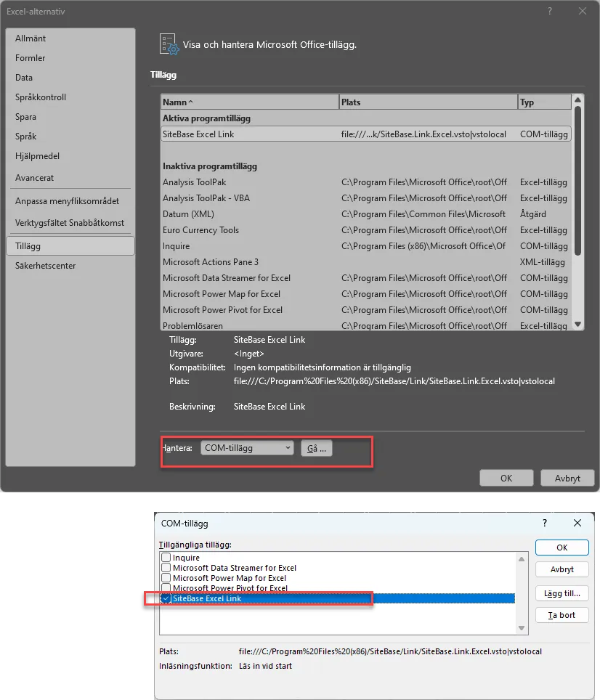Click the COM-tillägg list scroll down arrow
This screenshot has height=700, width=600.
[x=522, y=628]
